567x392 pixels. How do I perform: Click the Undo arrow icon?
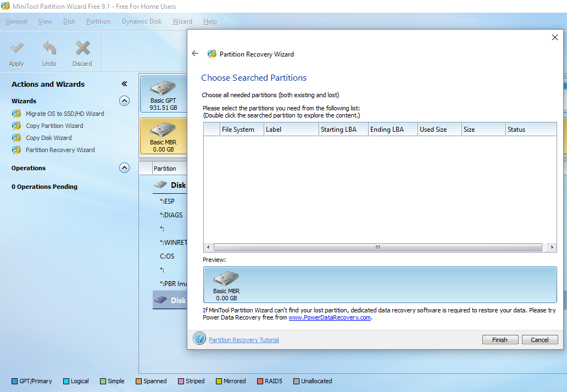49,48
